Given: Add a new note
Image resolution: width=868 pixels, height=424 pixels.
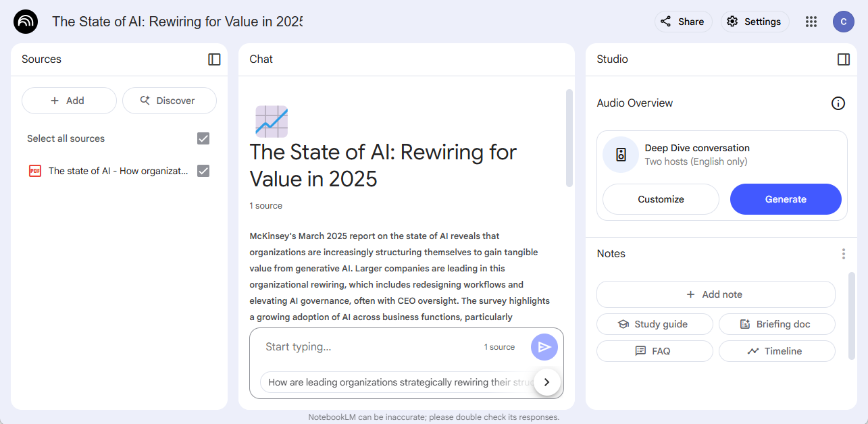Looking at the screenshot, I should (x=716, y=294).
